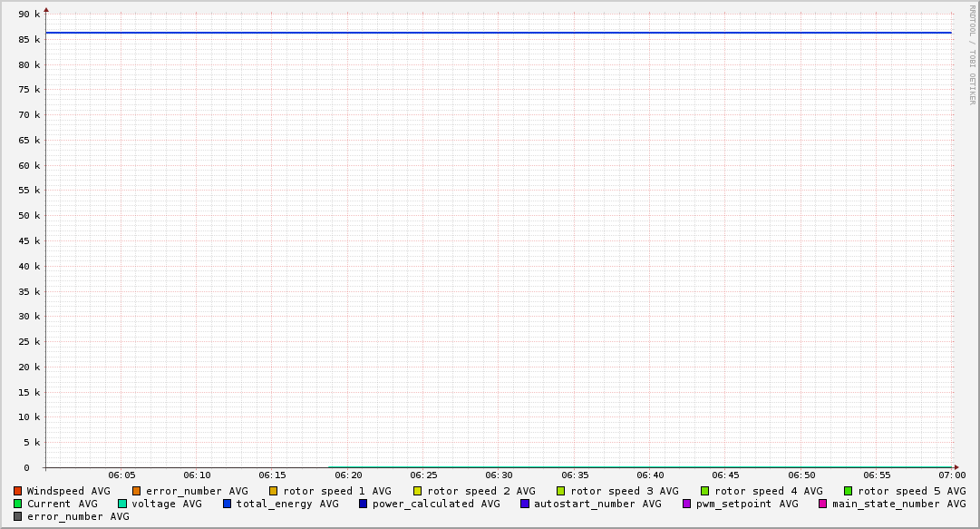Click the green Current AVG legend swatch

pyautogui.click(x=17, y=504)
